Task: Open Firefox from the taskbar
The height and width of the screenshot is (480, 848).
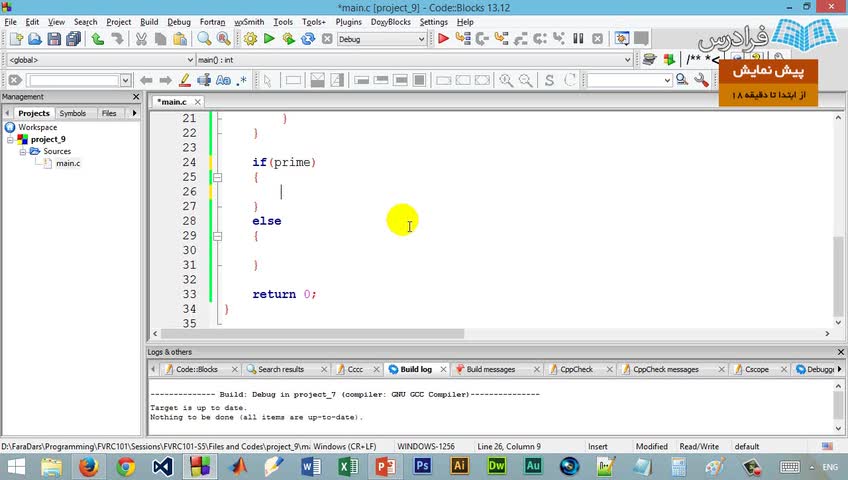Action: pos(88,466)
